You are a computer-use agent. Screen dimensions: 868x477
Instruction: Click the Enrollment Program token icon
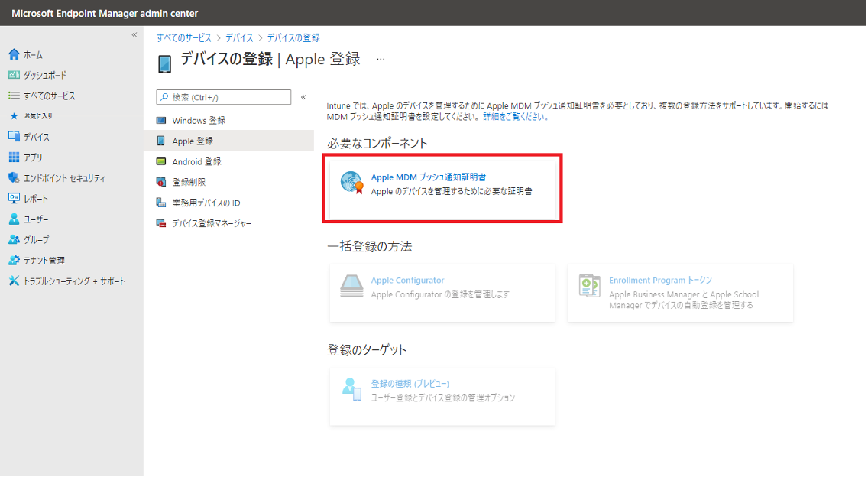[x=590, y=285]
